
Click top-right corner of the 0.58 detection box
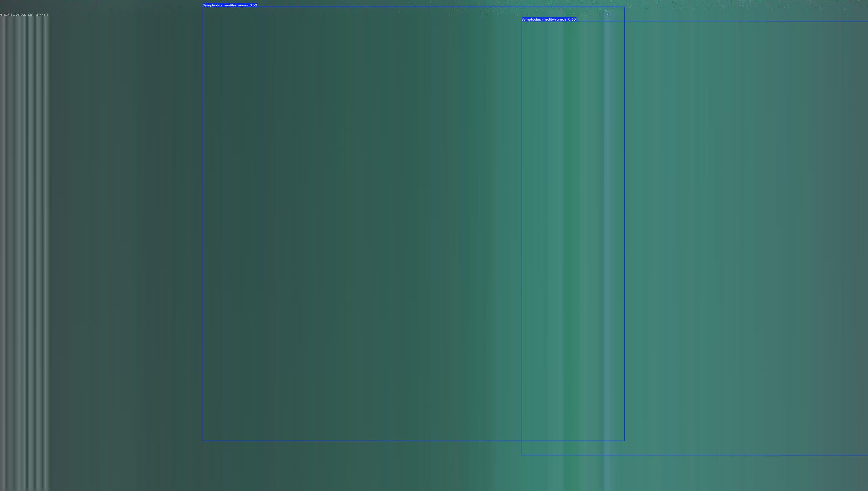pos(624,7)
